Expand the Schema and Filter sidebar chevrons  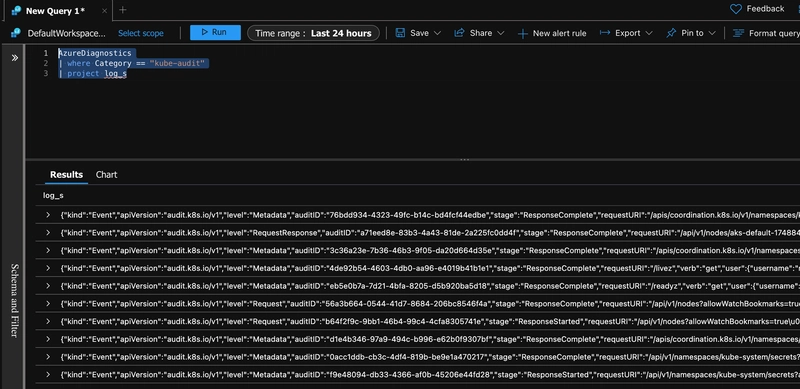tap(14, 58)
